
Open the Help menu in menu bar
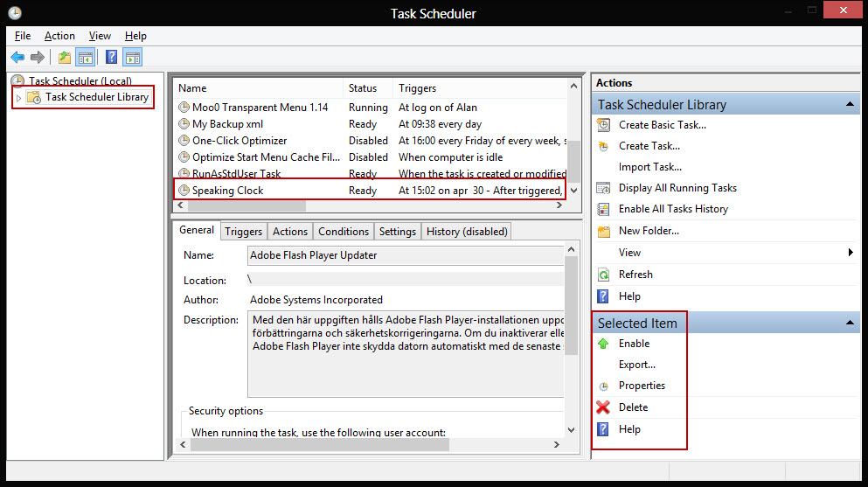click(135, 36)
